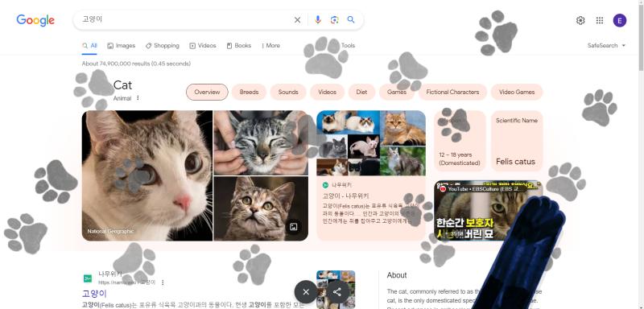Open Google settings gear

tap(580, 20)
